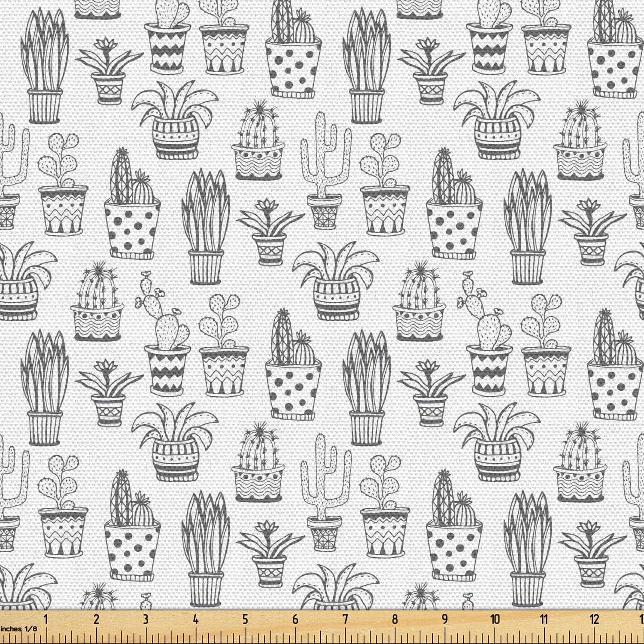Click the number 7 on the ruler

pos(345,619)
